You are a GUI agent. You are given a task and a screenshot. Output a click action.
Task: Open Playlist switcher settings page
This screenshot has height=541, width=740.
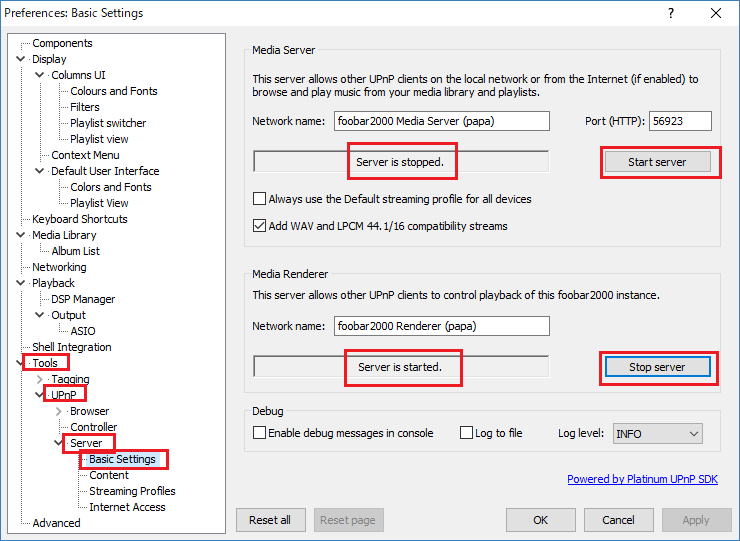[x=108, y=123]
